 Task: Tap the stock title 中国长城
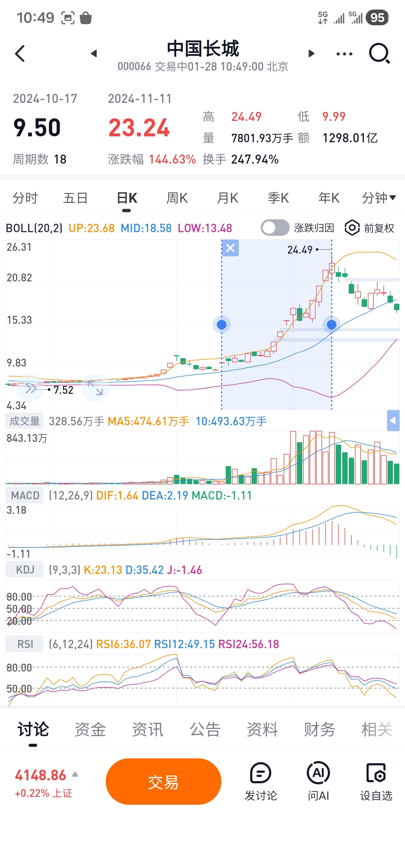[x=203, y=49]
